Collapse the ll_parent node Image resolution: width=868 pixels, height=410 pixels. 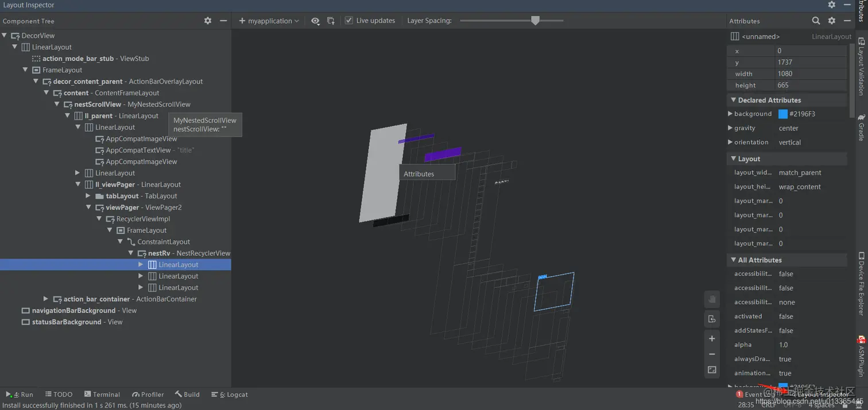68,116
